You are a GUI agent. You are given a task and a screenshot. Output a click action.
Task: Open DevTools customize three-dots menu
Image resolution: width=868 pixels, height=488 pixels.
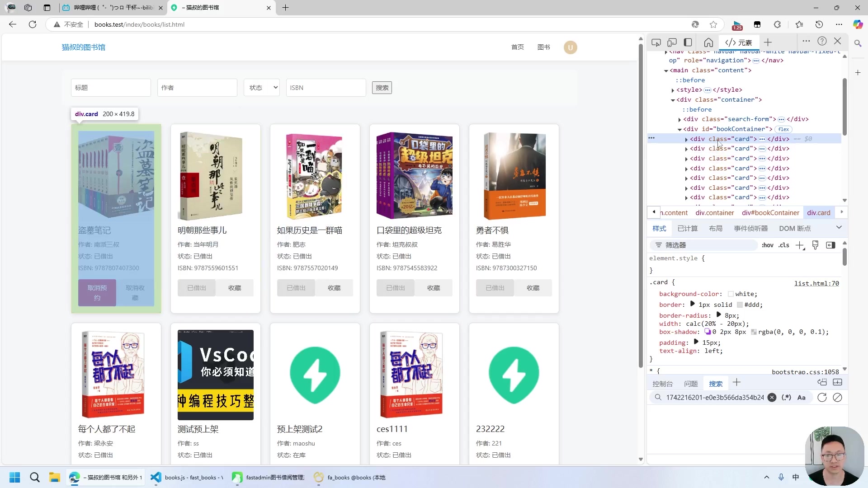(806, 41)
